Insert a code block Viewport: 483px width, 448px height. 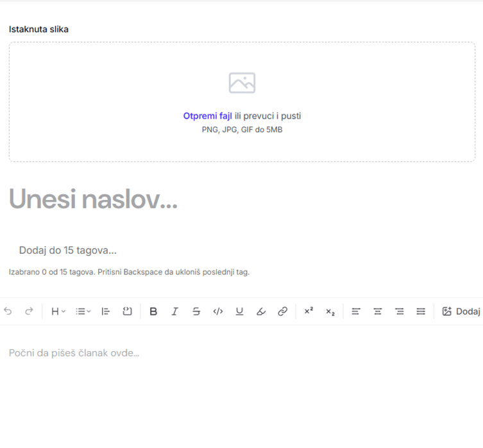(128, 311)
